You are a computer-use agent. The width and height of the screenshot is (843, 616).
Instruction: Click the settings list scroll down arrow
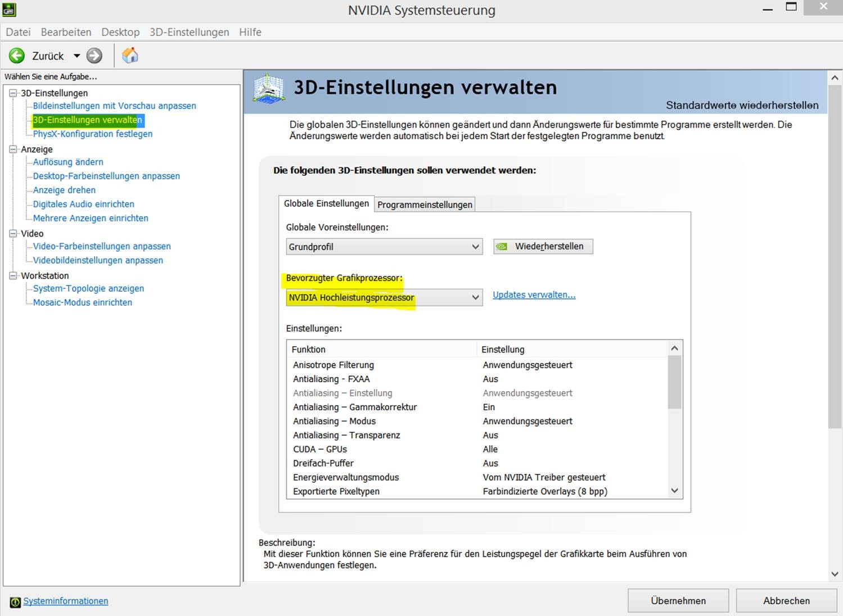click(x=675, y=491)
